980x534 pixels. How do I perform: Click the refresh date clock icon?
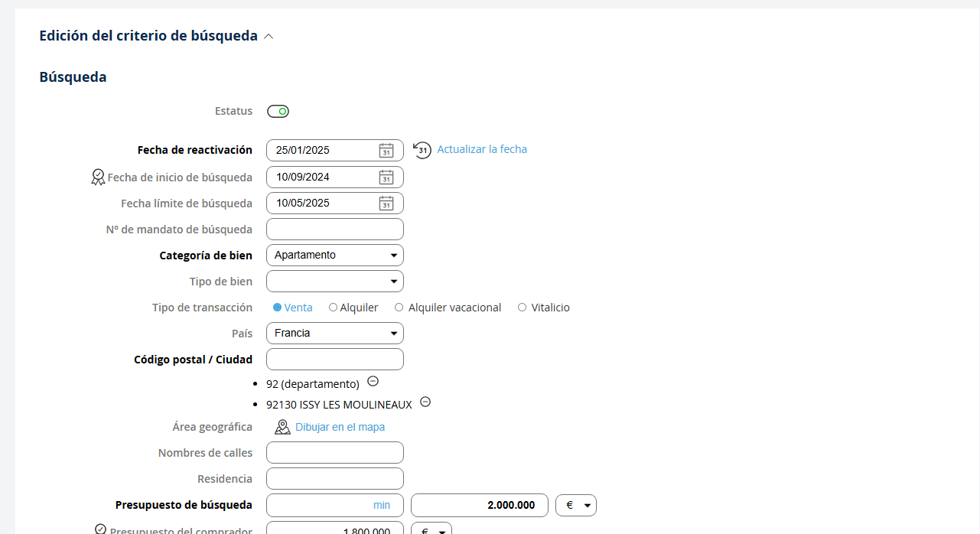(422, 150)
